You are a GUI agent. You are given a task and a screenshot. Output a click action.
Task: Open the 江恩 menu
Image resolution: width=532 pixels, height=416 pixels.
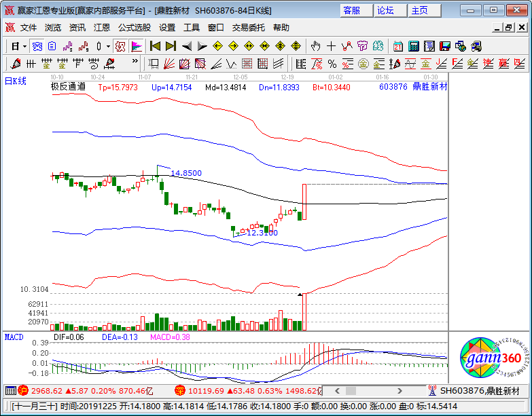(102, 28)
